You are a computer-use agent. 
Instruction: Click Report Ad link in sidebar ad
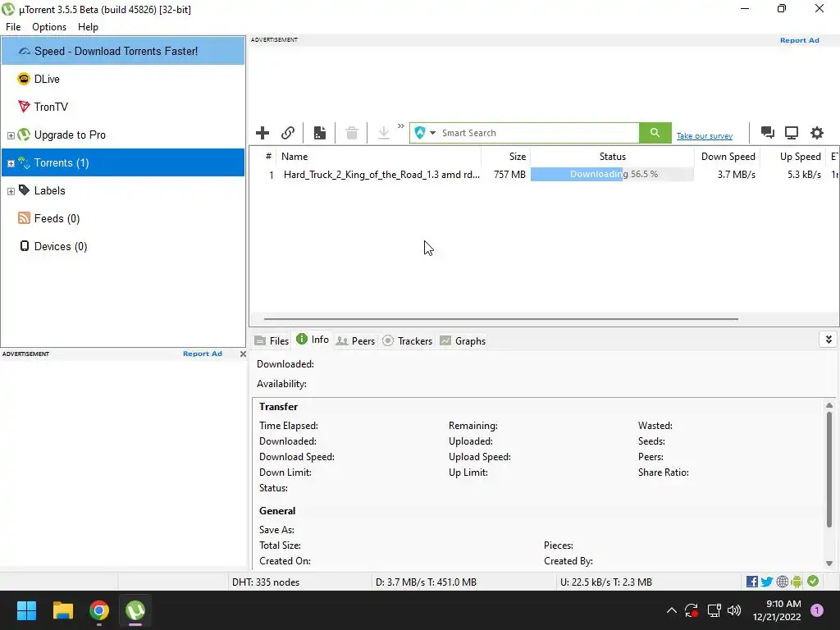point(203,354)
